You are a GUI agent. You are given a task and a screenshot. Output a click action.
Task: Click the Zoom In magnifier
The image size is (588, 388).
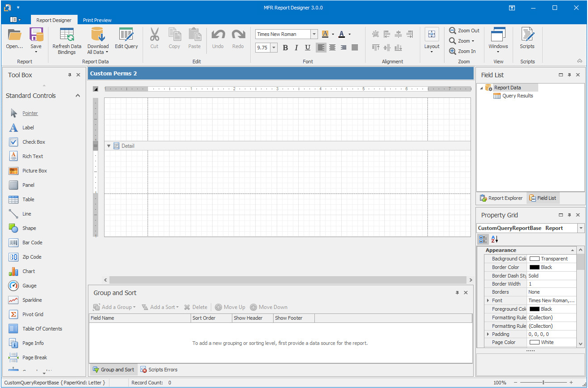(x=453, y=51)
